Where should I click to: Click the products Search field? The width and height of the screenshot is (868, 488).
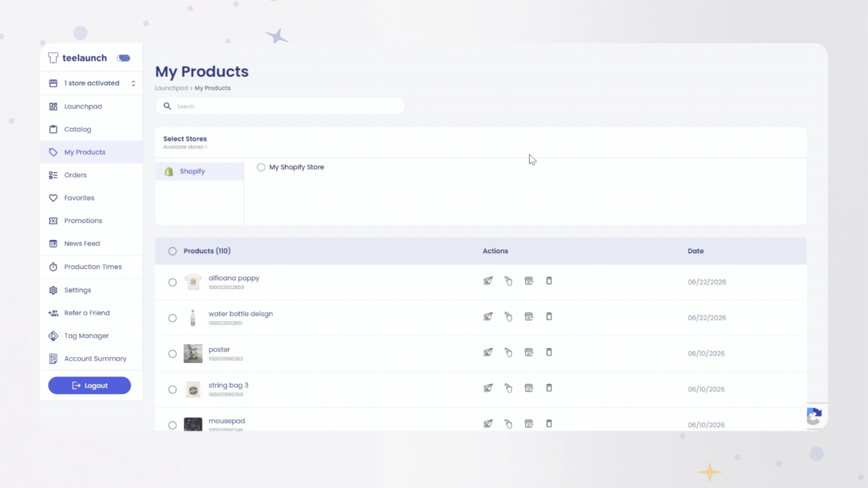[280, 106]
